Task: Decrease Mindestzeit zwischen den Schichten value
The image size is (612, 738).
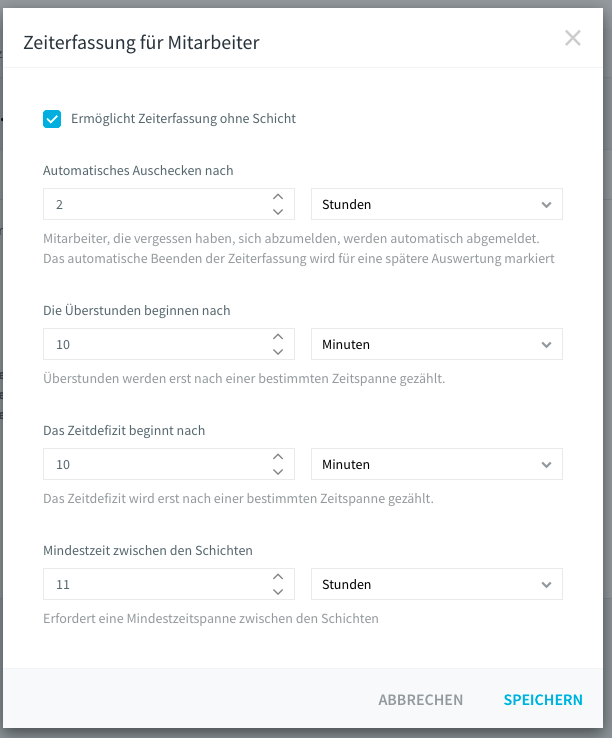Action: click(x=278, y=592)
